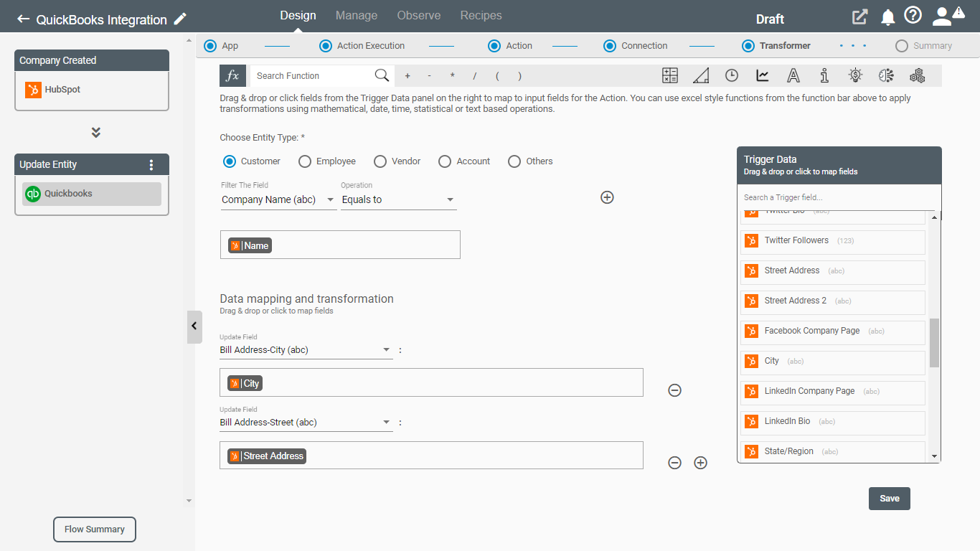Image resolution: width=980 pixels, height=551 pixels.
Task: Open date and time functions clock icon
Action: click(x=732, y=75)
